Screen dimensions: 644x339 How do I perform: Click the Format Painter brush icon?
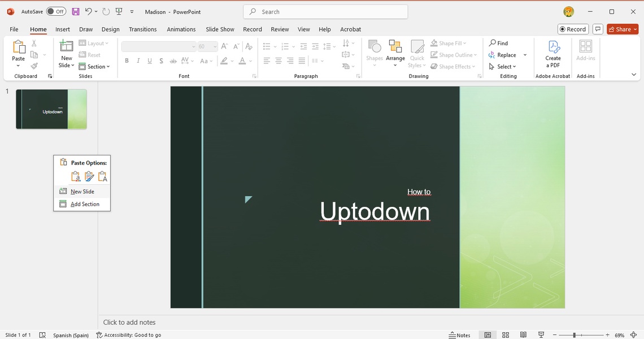(34, 66)
